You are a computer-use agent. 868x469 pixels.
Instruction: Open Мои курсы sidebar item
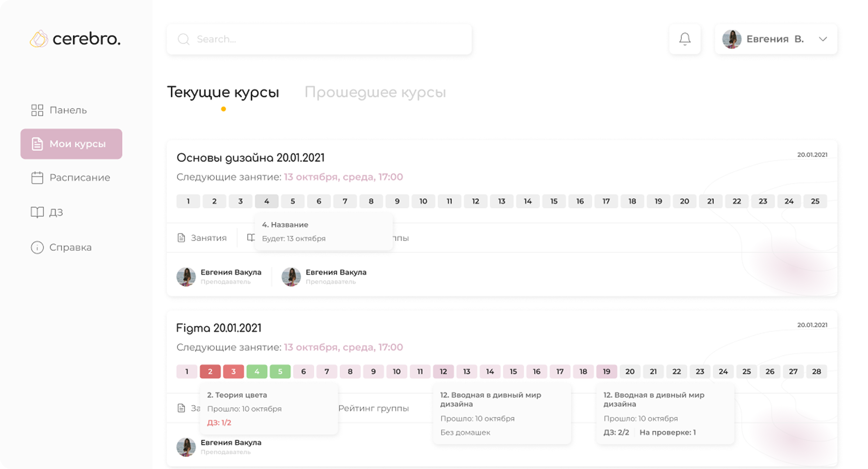click(72, 144)
